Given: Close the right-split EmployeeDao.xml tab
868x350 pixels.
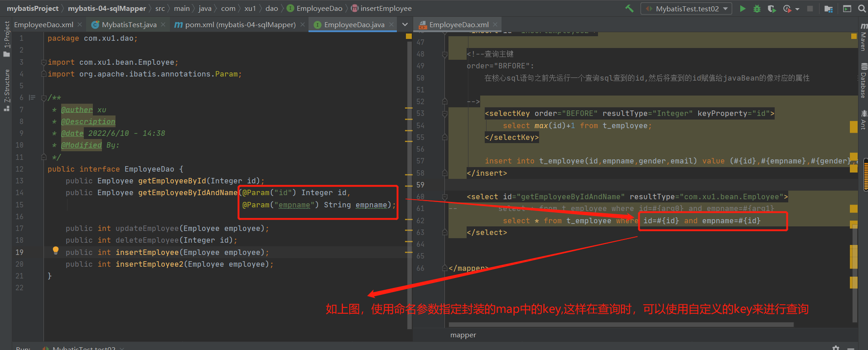Looking at the screenshot, I should (495, 24).
